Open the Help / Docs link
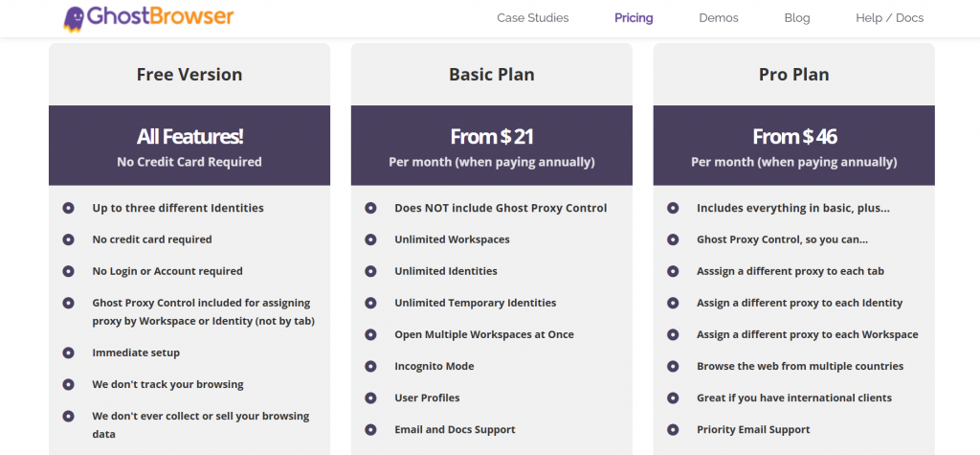This screenshot has width=980, height=455. pyautogui.click(x=889, y=18)
